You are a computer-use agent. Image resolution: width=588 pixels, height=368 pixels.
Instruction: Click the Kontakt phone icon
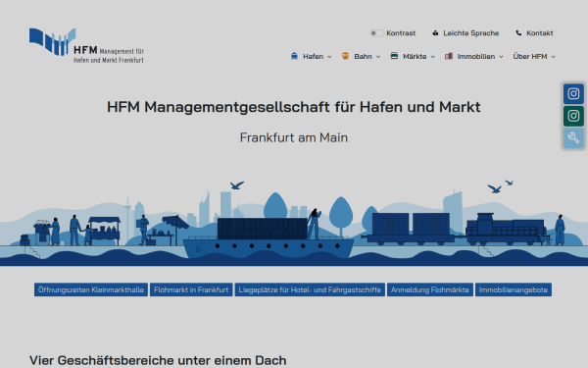click(x=518, y=33)
